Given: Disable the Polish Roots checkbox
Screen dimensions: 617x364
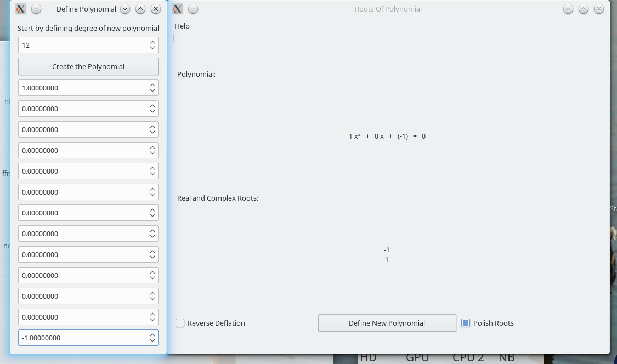Looking at the screenshot, I should [x=466, y=323].
